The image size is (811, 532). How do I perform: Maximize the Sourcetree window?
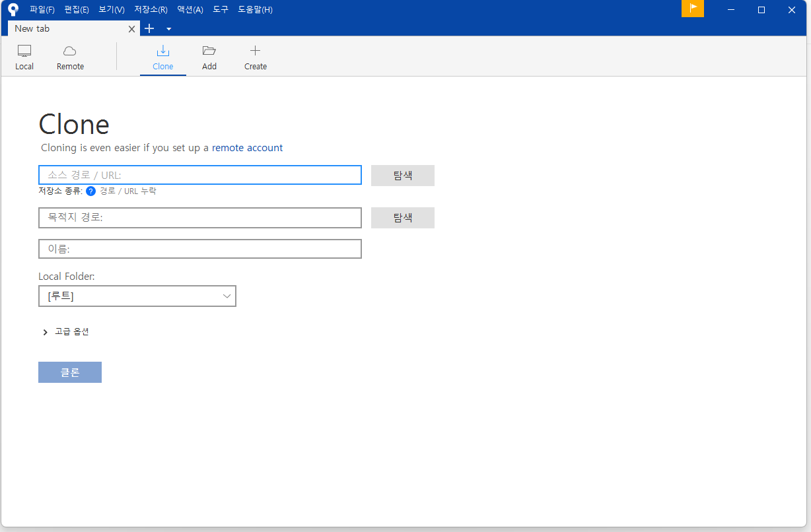(x=761, y=10)
